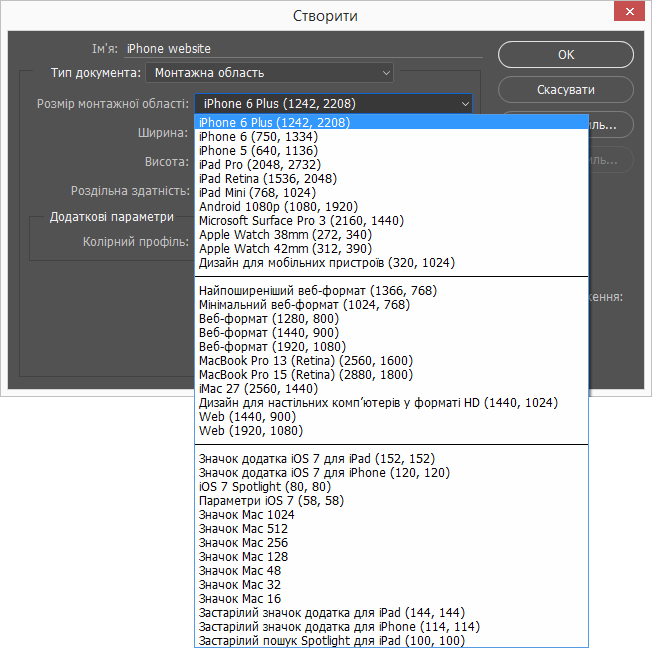This screenshot has width=652, height=648.
Task: Select Значок Mac 32
Action: (391, 585)
